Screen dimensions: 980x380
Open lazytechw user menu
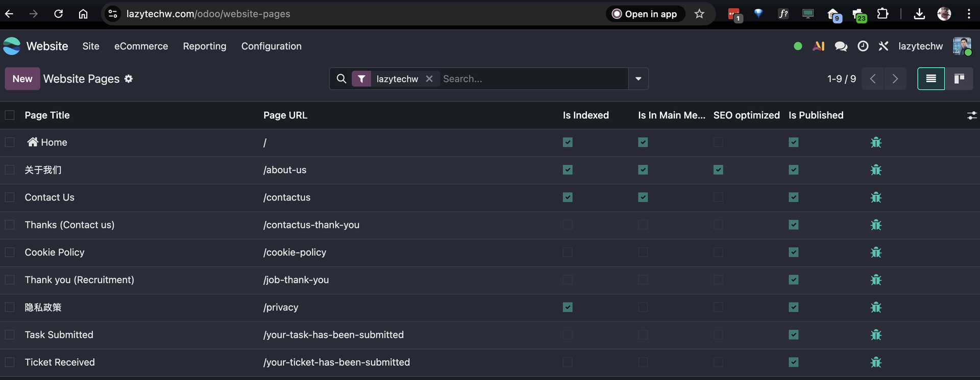point(921,46)
